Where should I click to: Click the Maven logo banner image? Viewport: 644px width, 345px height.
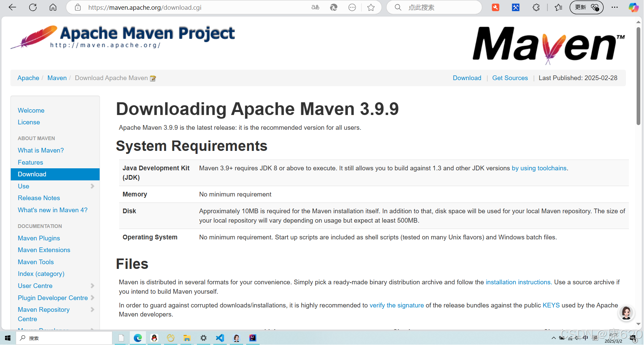[549, 45]
